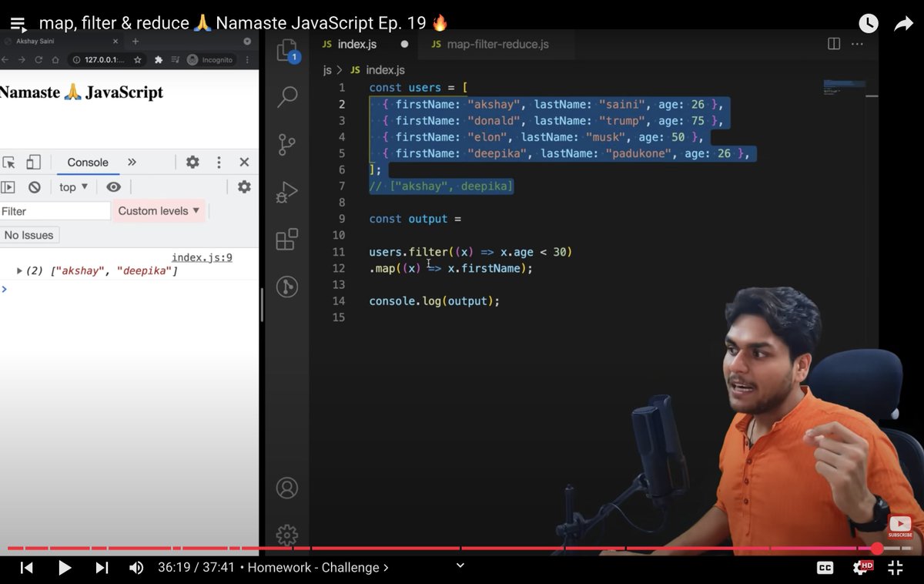Click the console Filter input field

point(55,210)
